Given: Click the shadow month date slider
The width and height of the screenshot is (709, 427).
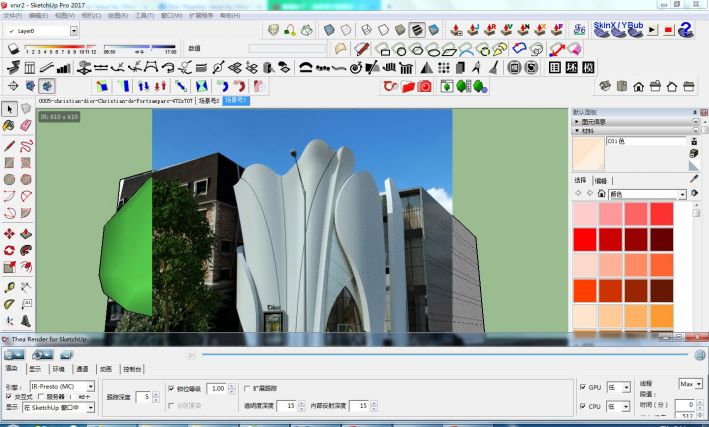Looking at the screenshot, I should (x=60, y=47).
